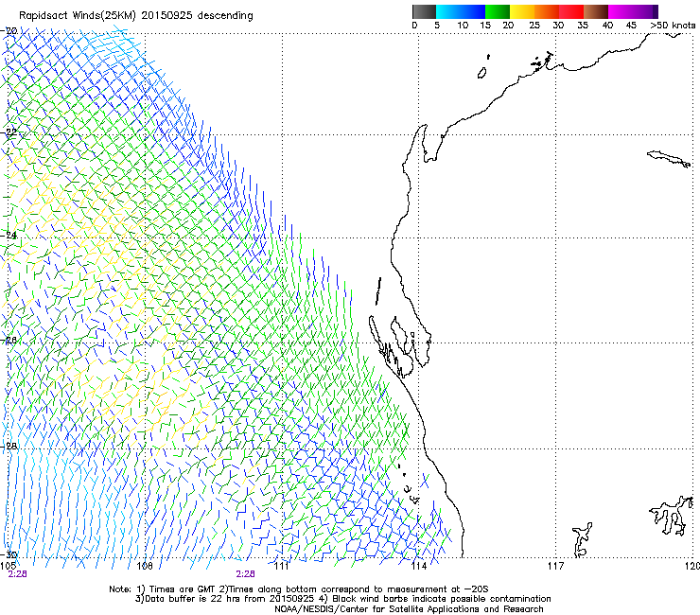Click the yellow 20–25 knots legend swatch
Image resolution: width=700 pixels, height=615 pixels.
(522, 11)
